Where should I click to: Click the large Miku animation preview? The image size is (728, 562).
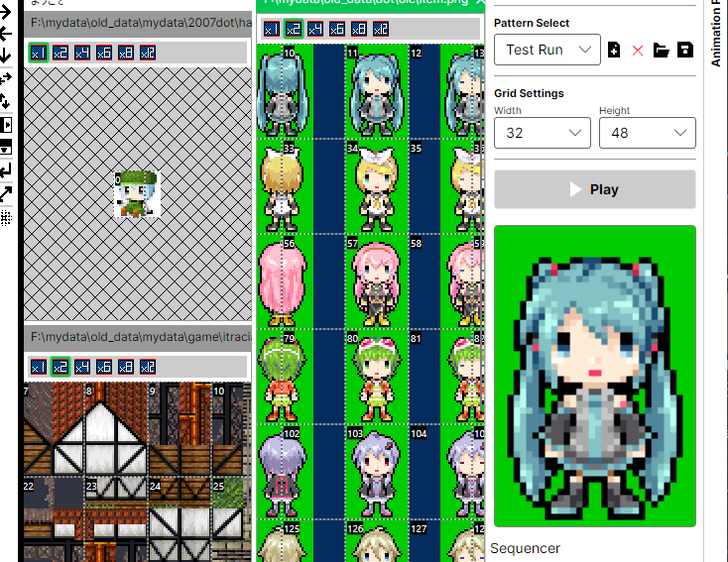pos(595,376)
